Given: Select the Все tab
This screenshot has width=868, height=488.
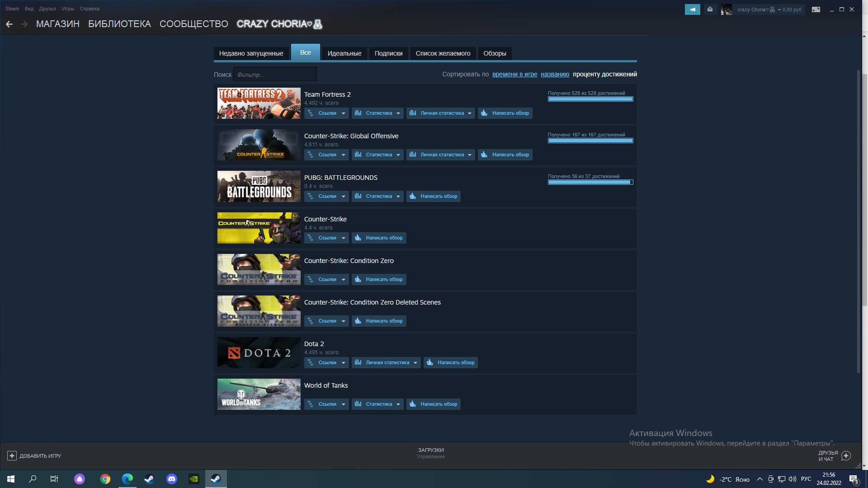Looking at the screenshot, I should [306, 52].
